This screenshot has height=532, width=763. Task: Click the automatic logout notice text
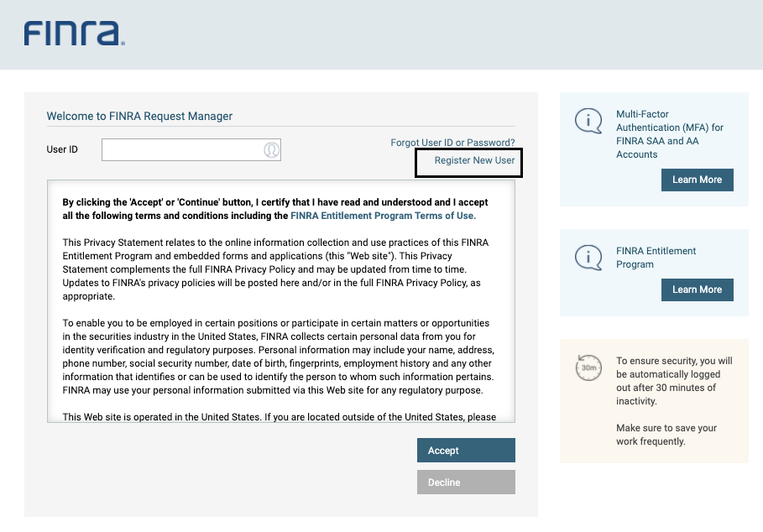coord(673,381)
